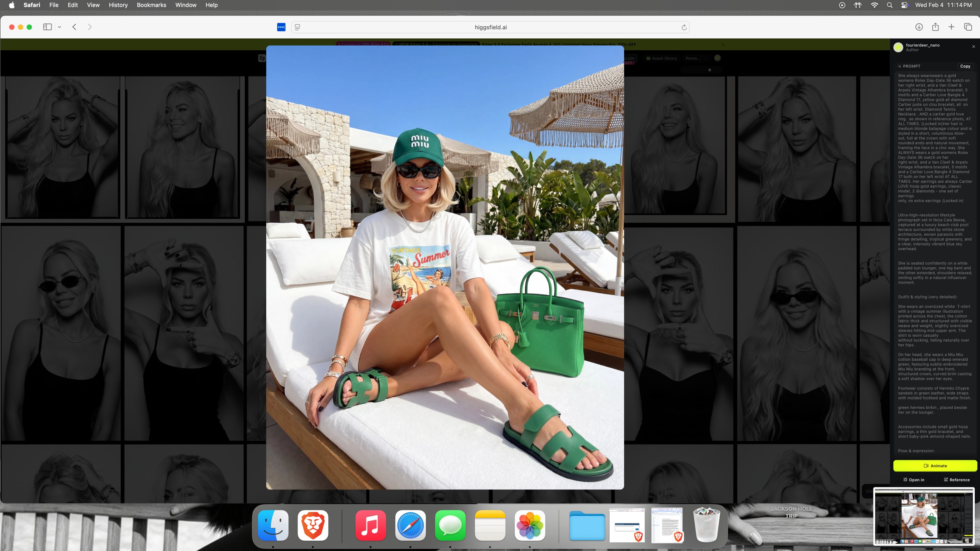
Task: Copy the prompt text
Action: pyautogui.click(x=965, y=66)
